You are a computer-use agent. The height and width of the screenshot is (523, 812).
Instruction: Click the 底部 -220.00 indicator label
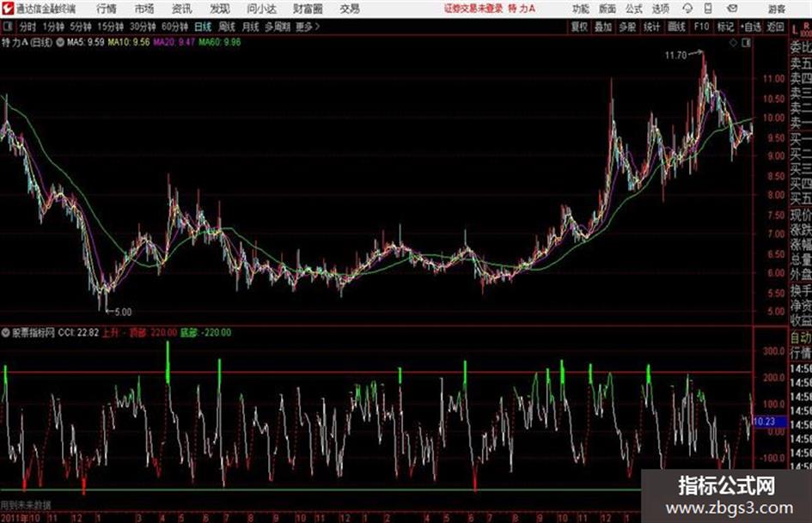[x=205, y=332]
